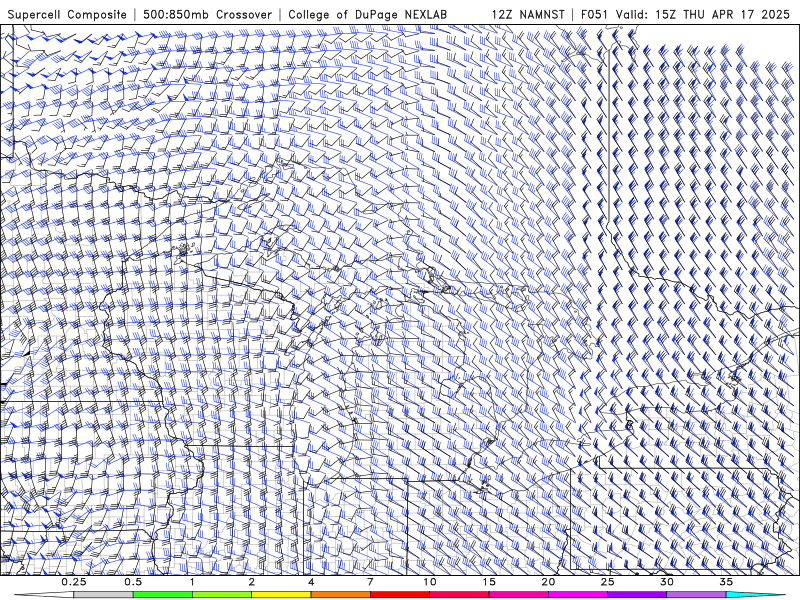The image size is (800, 600).
Task: Click the legend value 30
Action: 667,582
